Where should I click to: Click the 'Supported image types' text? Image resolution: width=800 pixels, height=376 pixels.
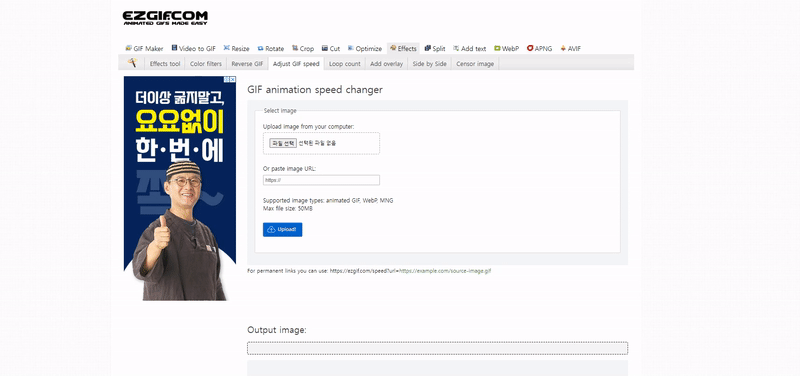point(328,200)
